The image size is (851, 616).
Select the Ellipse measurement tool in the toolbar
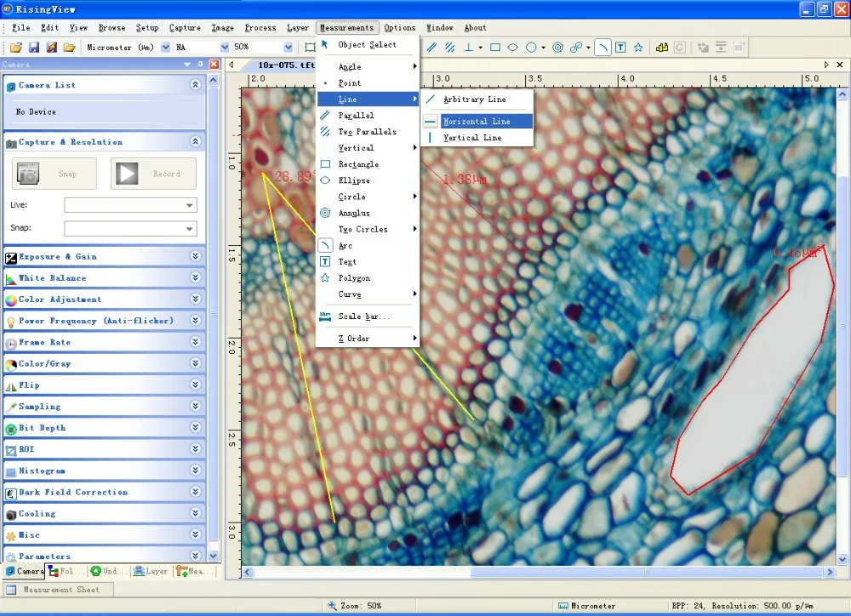click(x=513, y=48)
